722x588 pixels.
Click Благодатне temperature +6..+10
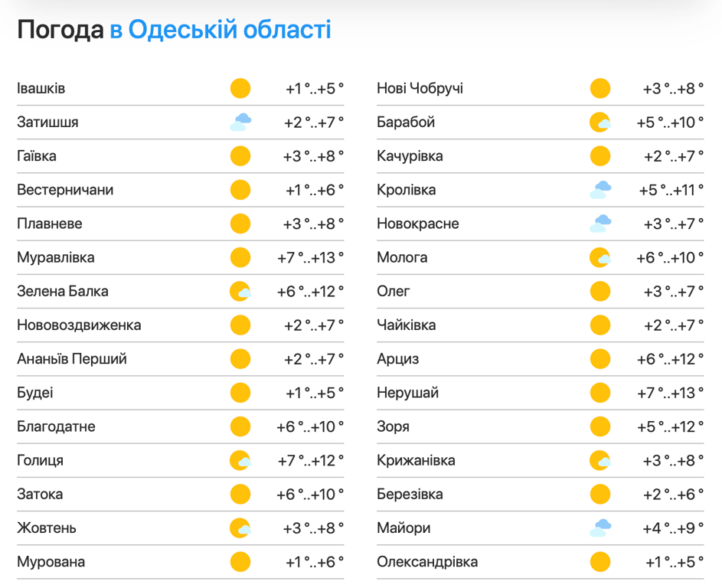(310, 427)
